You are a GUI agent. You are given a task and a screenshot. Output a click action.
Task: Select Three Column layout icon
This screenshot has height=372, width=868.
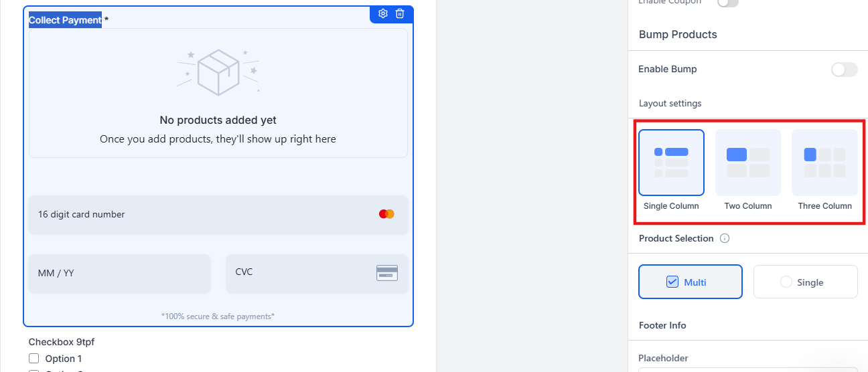824,163
